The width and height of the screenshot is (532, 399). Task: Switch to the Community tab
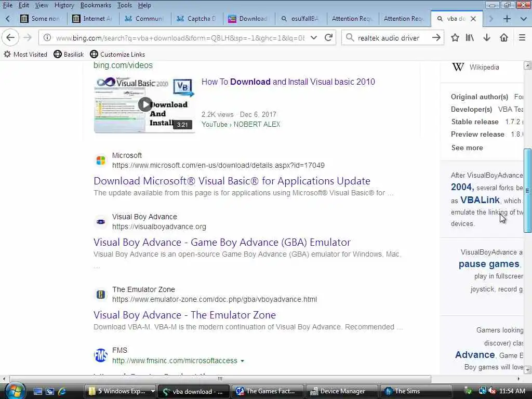(145, 19)
